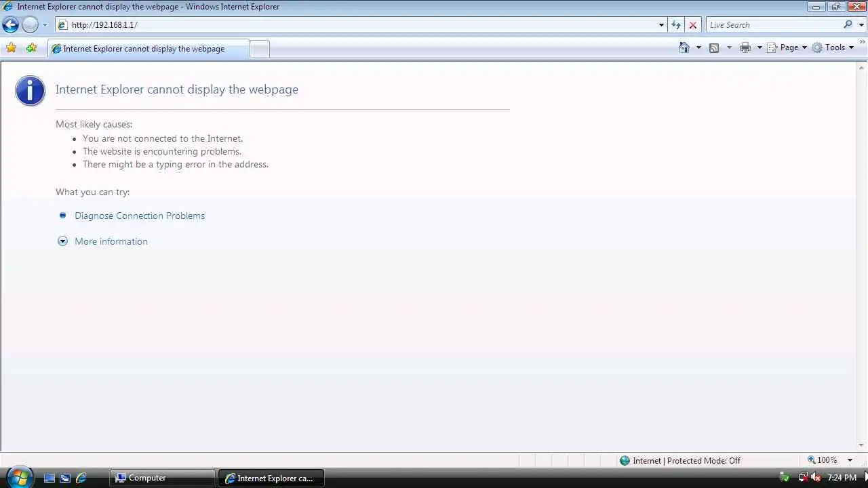Click the green-check security tray icon
The width and height of the screenshot is (868, 488).
point(785,478)
